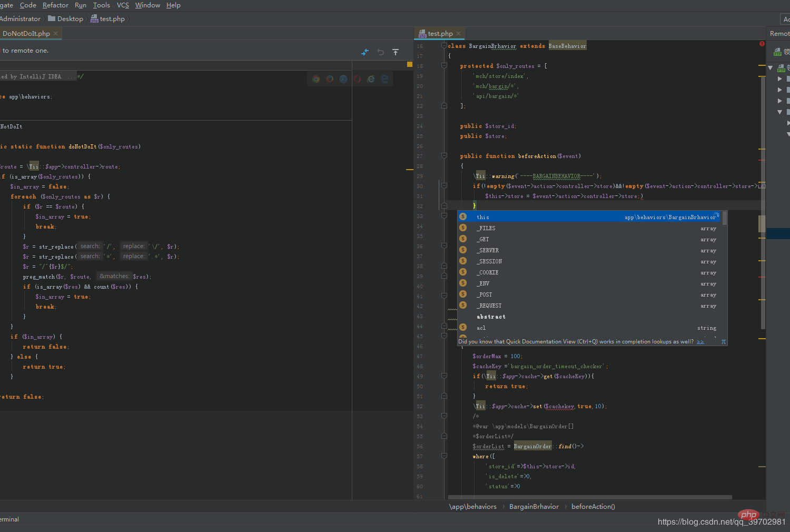Click the completion popup scrollbar thumb

pyautogui.click(x=725, y=218)
